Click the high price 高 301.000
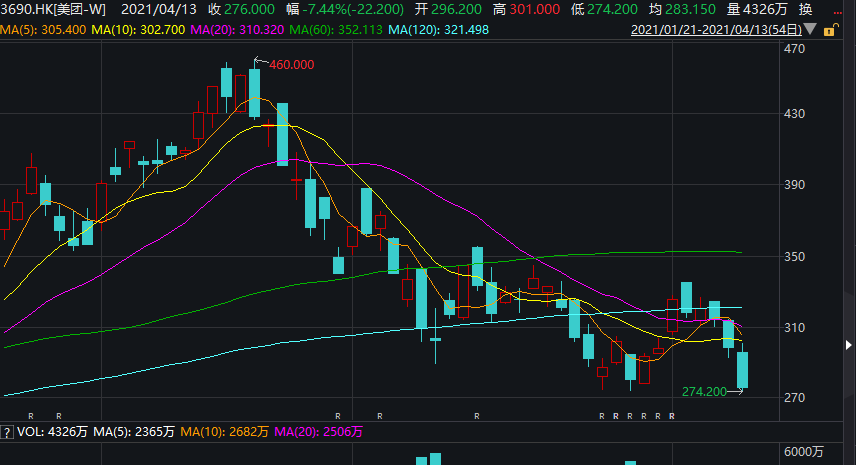 (x=526, y=9)
